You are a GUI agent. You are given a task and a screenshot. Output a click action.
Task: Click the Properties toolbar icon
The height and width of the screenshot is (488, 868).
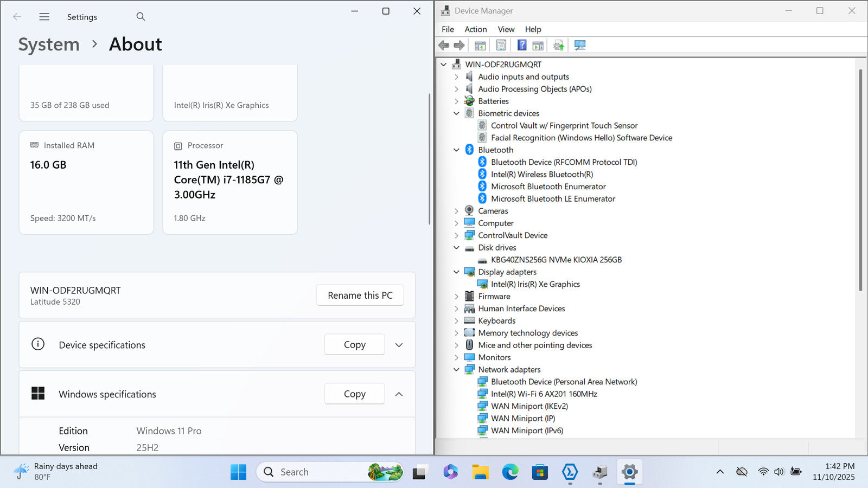(x=501, y=46)
